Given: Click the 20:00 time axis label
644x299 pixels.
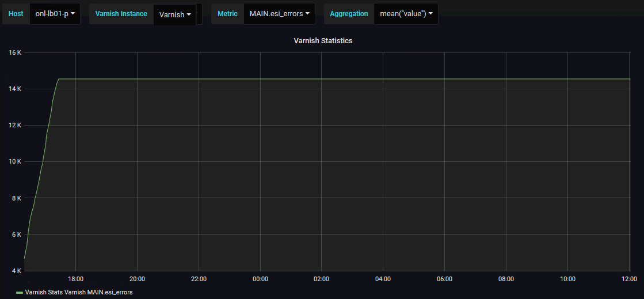Looking at the screenshot, I should pos(137,279).
